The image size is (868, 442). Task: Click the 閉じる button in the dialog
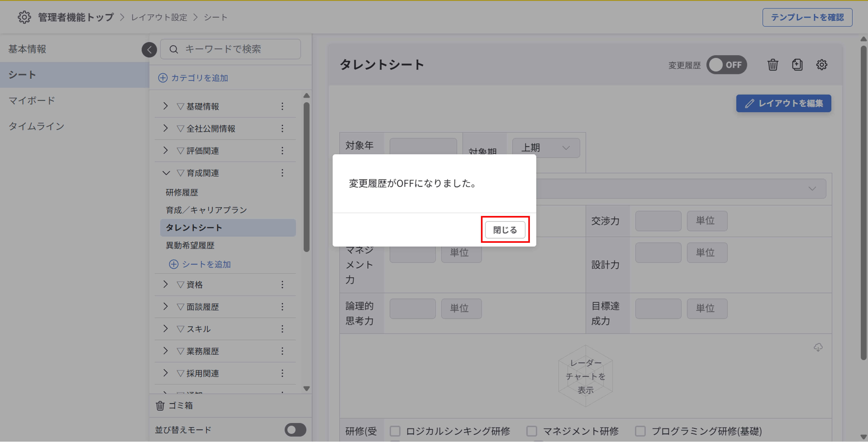pyautogui.click(x=505, y=230)
